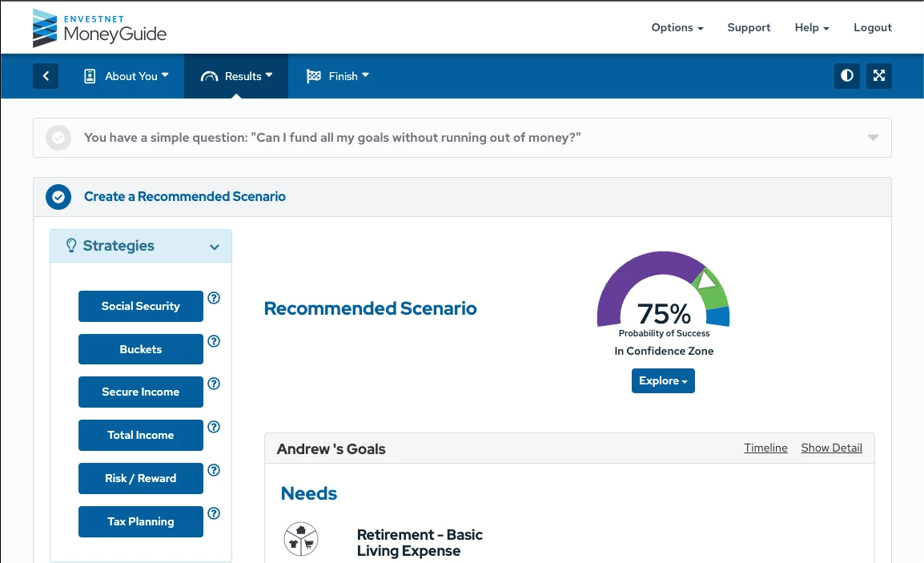924x563 pixels.
Task: Click the Social Security strategy button
Action: click(x=141, y=306)
